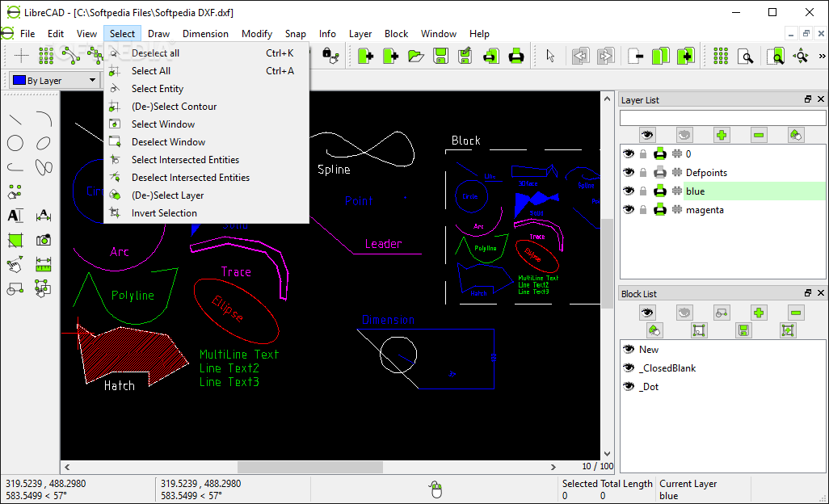Open the Dimension tools icon

(44, 216)
